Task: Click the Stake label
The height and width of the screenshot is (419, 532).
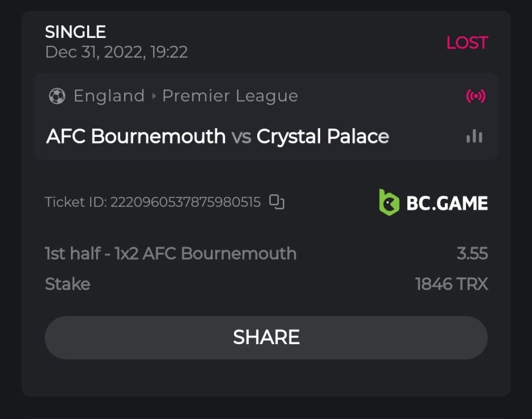Action: click(x=68, y=284)
